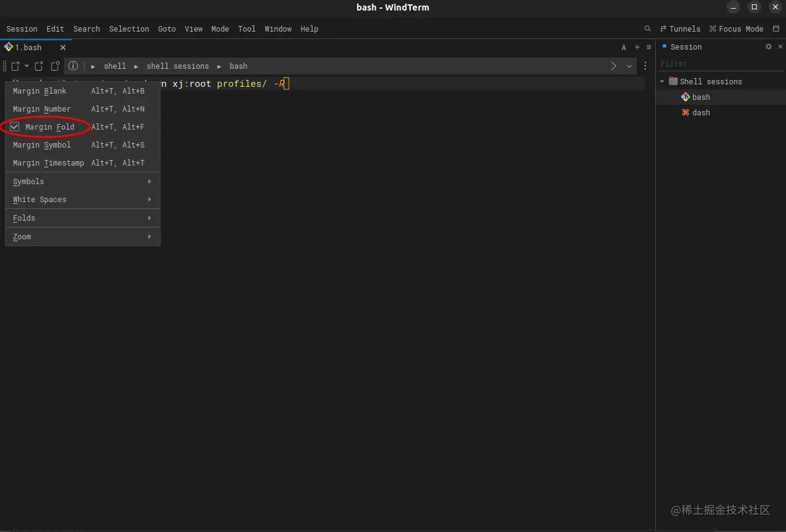Viewport: 786px width, 532px height.
Task: Open the Edit menu
Action: tap(55, 29)
